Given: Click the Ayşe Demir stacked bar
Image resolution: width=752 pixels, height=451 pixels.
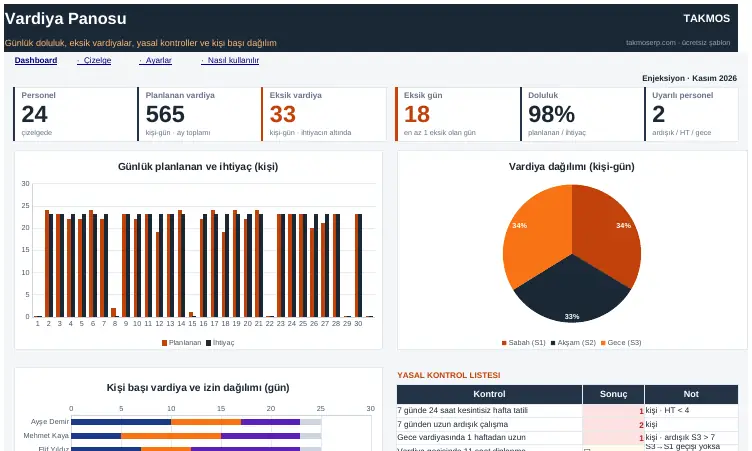Looking at the screenshot, I should (196, 422).
